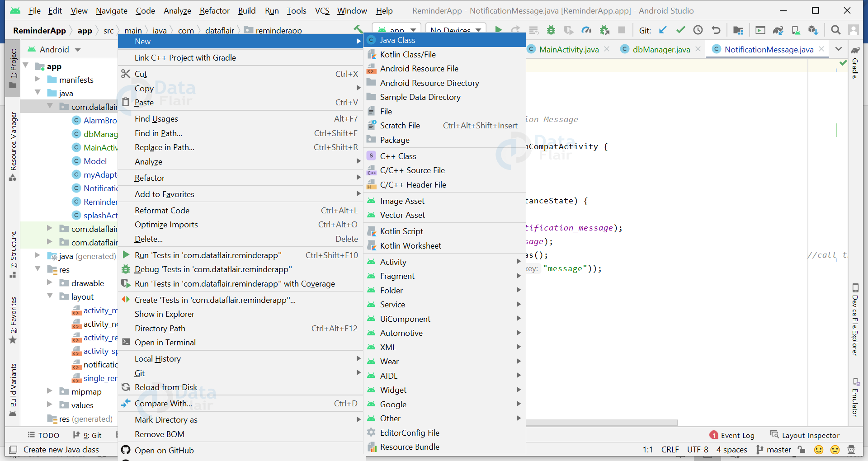
Task: Open the AVD Manager icon
Action: coord(796,30)
